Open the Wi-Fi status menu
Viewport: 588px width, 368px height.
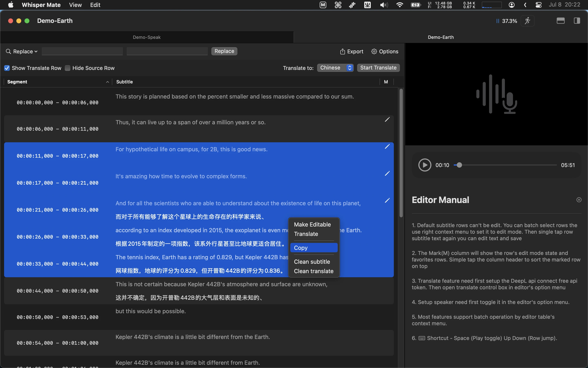click(400, 5)
